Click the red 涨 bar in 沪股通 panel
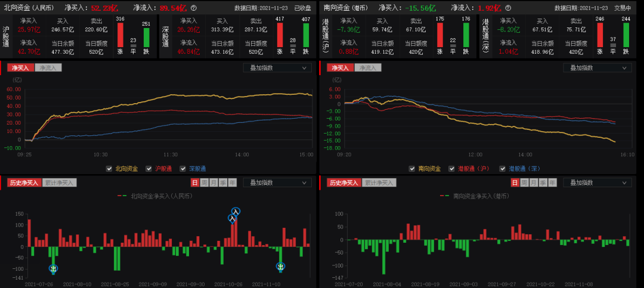Viewport: 644px width, 288px height. [x=120, y=35]
